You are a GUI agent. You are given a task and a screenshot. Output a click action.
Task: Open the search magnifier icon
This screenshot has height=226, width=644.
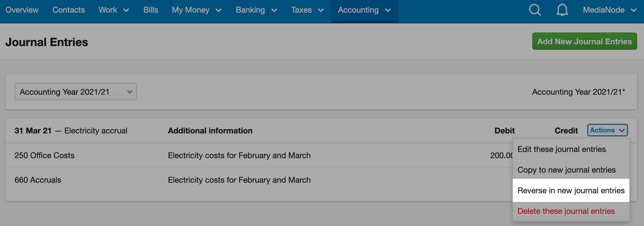click(535, 10)
